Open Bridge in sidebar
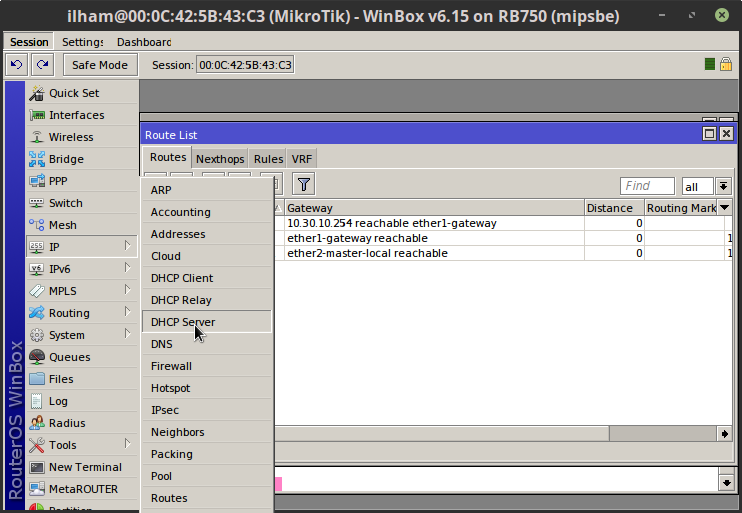The image size is (742, 513). point(82,159)
